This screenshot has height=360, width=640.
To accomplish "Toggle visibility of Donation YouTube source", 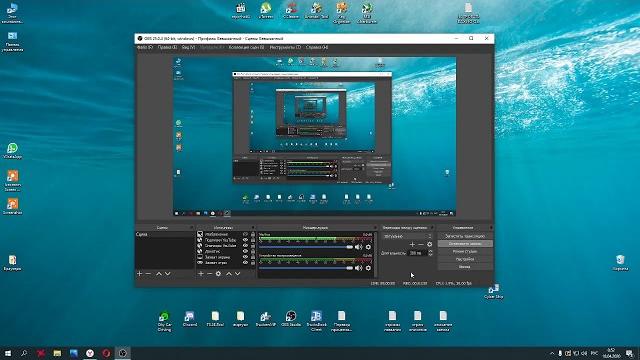I will tap(245, 246).
